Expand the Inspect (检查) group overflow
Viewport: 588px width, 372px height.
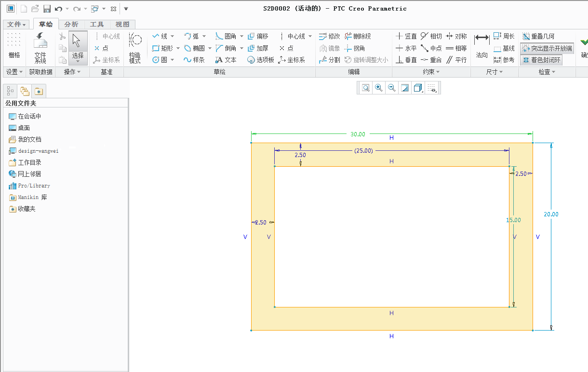click(x=547, y=72)
